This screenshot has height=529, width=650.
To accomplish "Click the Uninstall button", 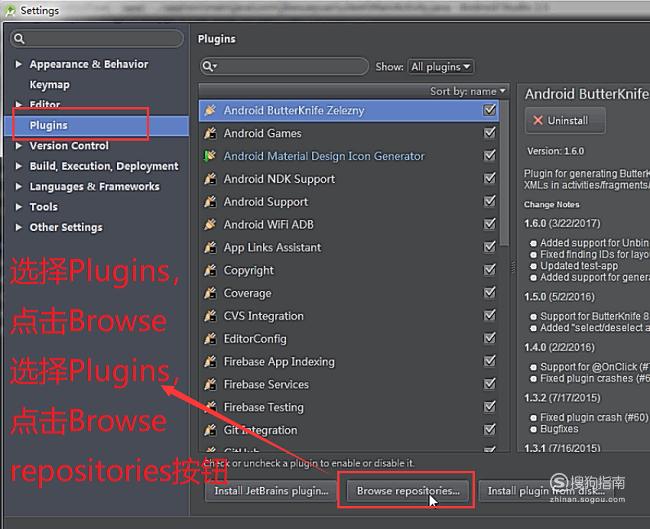I will [x=565, y=120].
